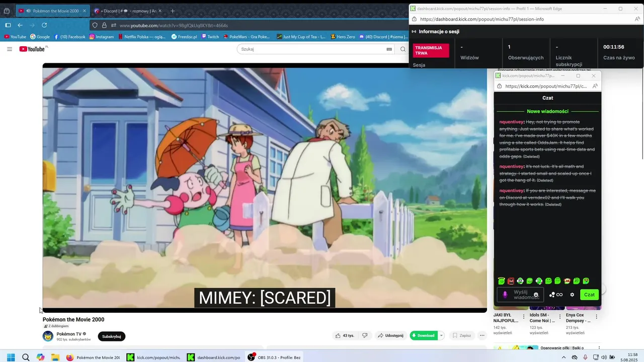The image size is (644, 362).
Task: Open volume control in system tray
Action: (x=604, y=357)
